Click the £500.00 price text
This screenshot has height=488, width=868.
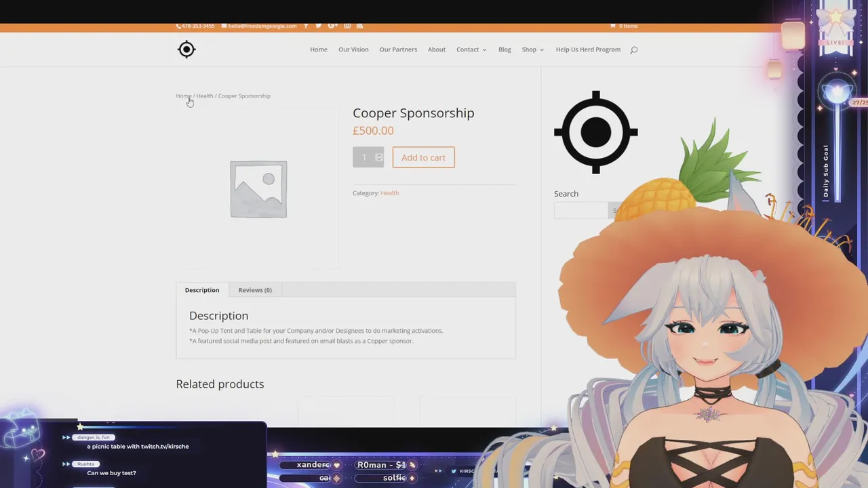(x=373, y=131)
